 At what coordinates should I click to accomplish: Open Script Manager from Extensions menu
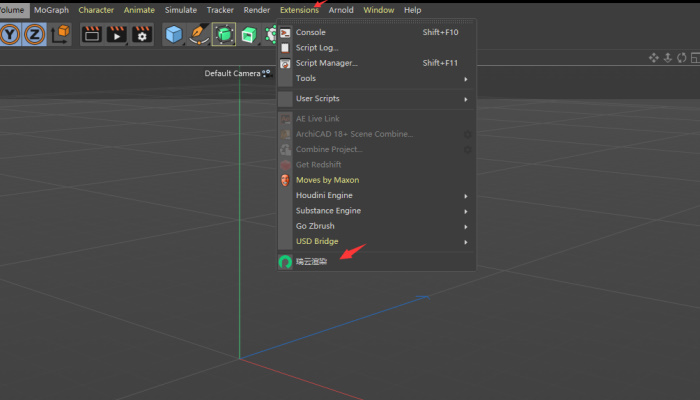click(326, 63)
